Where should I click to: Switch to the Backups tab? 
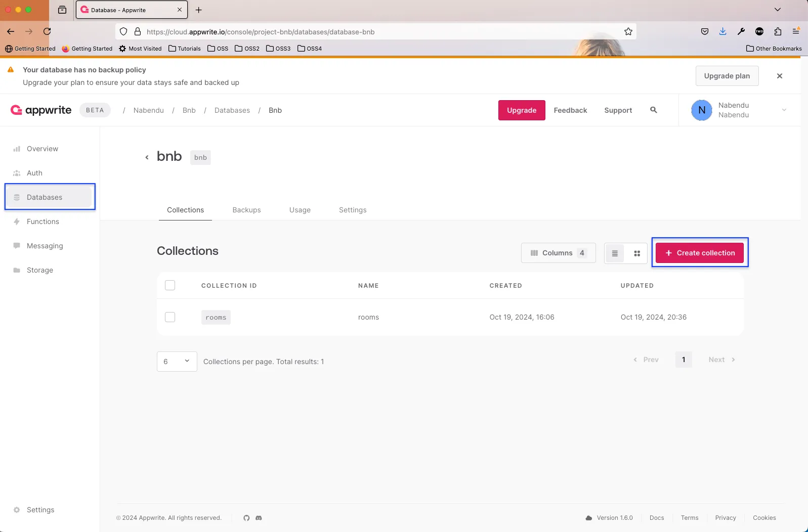[246, 210]
